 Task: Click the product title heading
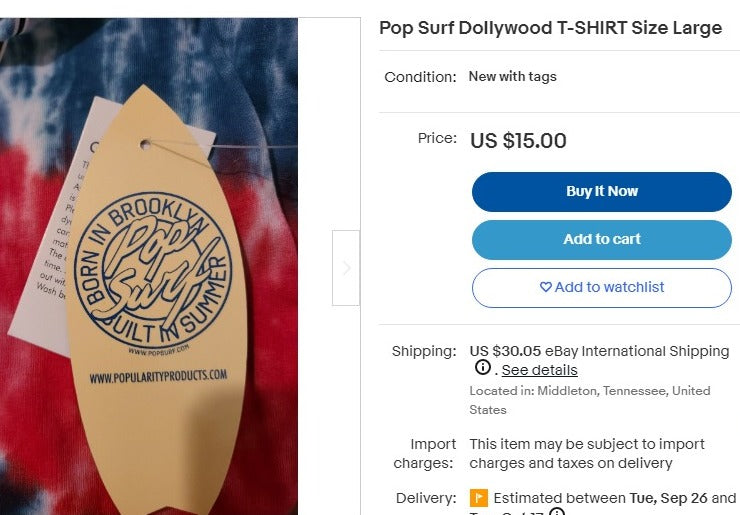550,28
